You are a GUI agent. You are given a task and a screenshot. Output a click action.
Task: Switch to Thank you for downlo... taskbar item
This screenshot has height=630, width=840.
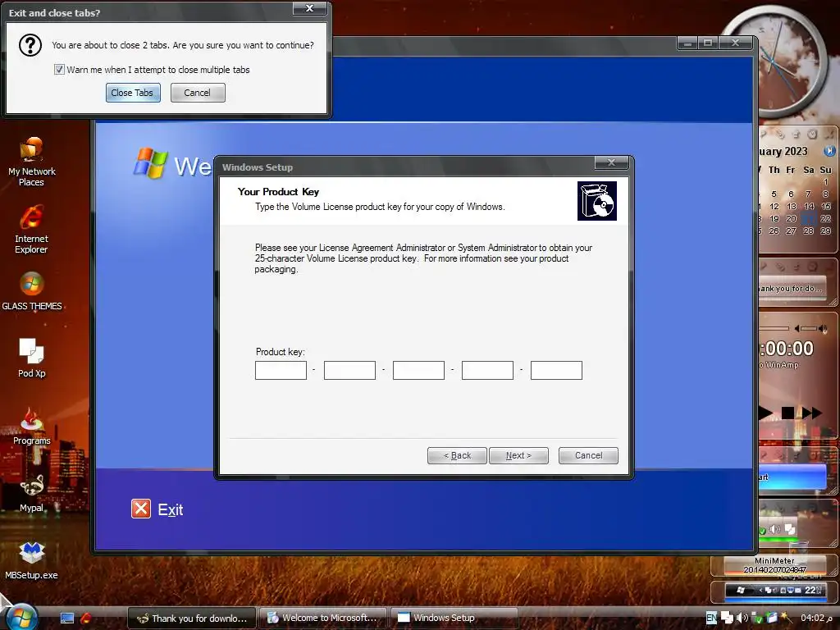192,619
